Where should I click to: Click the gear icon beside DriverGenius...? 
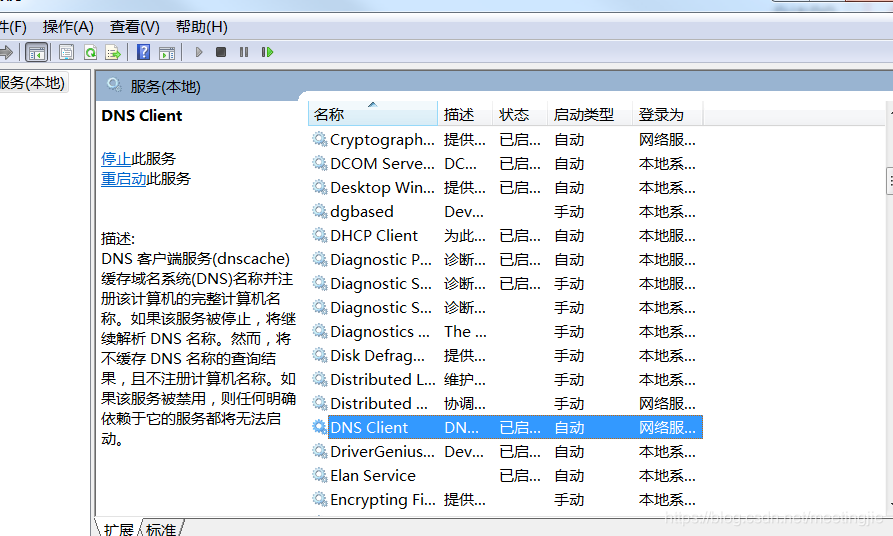click(x=319, y=451)
